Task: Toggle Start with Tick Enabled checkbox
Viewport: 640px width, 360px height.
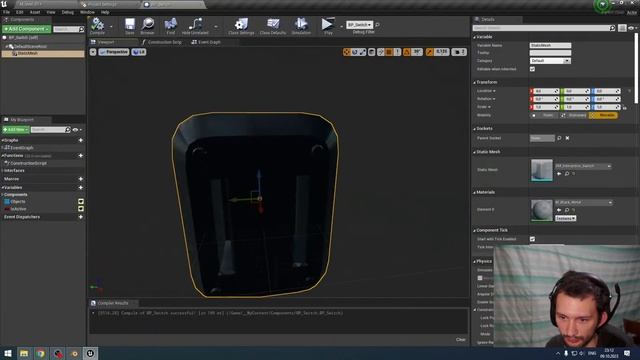Action: 532,239
